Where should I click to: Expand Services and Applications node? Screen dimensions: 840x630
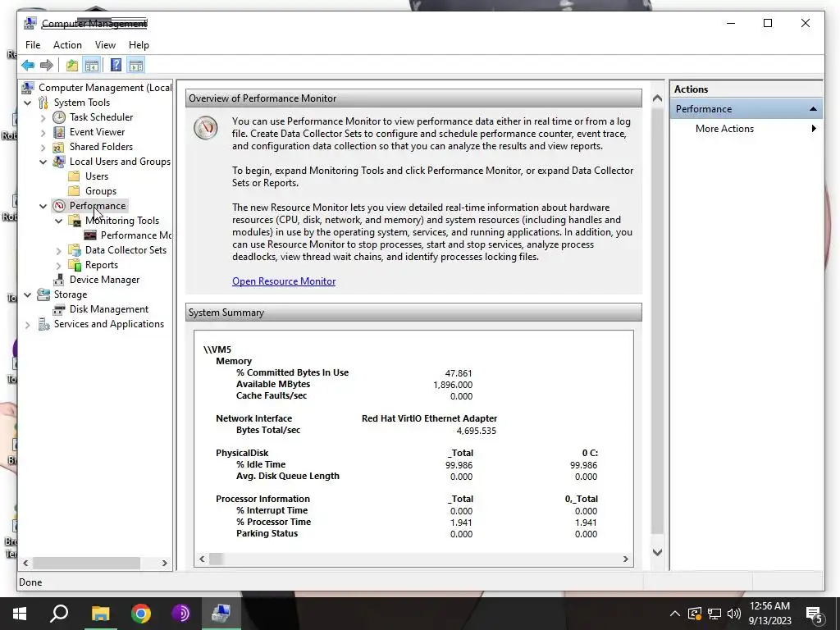[28, 324]
